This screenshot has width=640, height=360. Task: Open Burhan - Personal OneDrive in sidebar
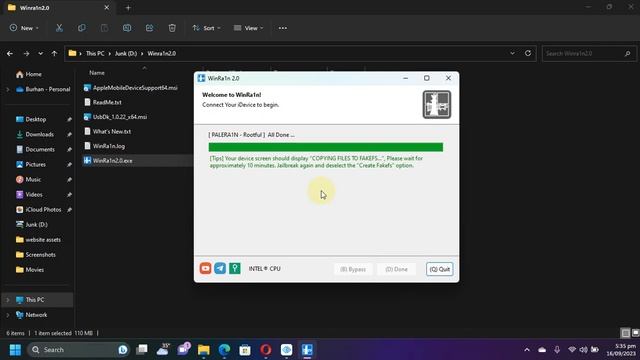point(43,89)
